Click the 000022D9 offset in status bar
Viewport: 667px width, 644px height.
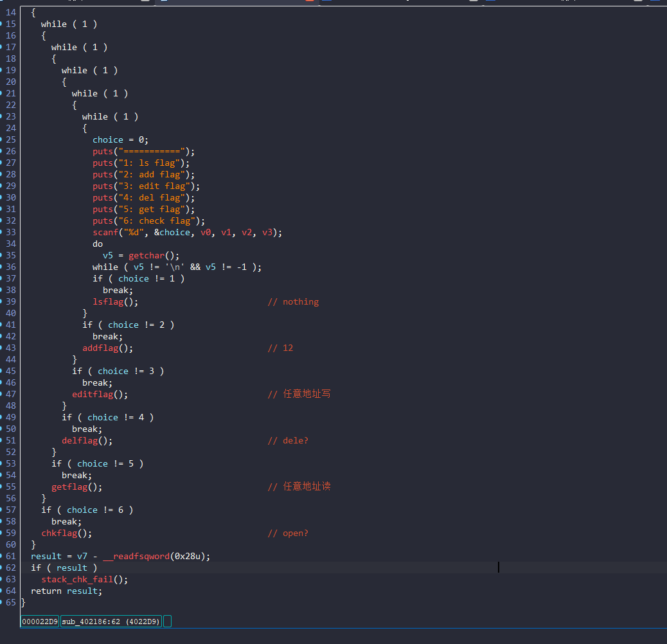coord(40,622)
